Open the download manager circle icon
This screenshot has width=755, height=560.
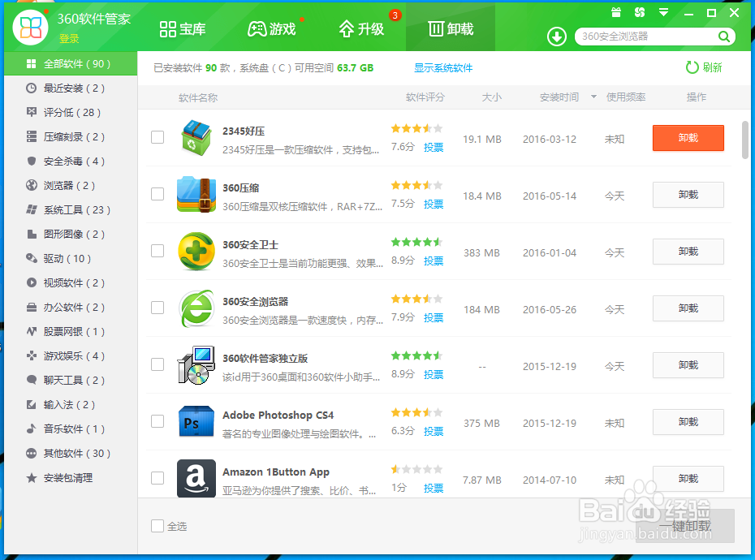coord(556,37)
